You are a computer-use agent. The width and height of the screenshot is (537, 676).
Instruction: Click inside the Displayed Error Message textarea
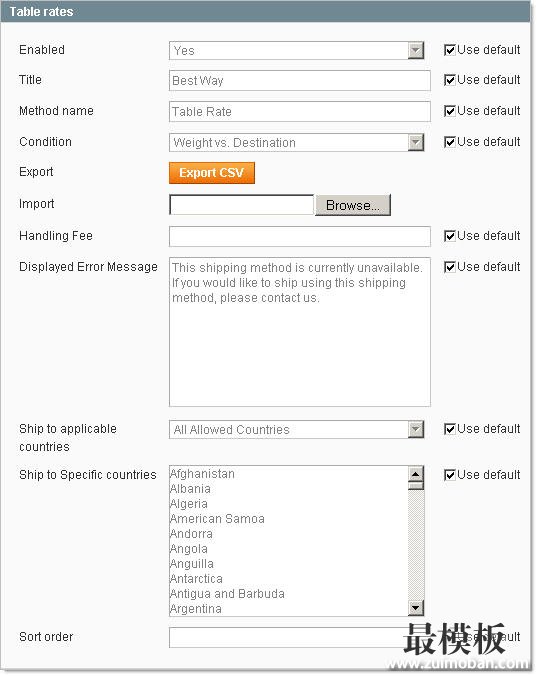coord(300,332)
